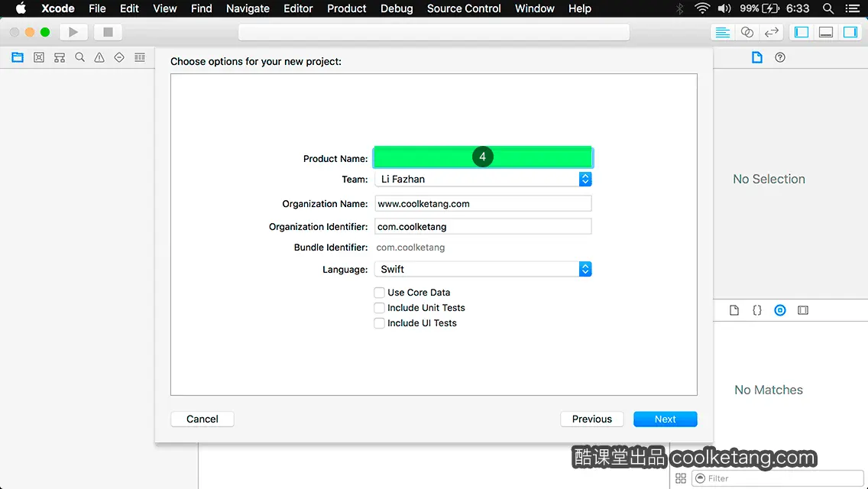Image resolution: width=868 pixels, height=489 pixels.
Task: Switch to the Version editor icon
Action: (x=771, y=32)
